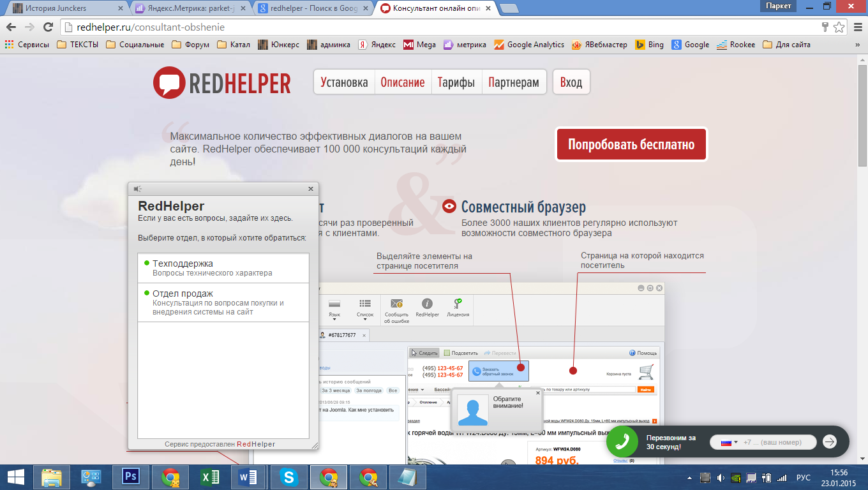Open the Mega bookmark

coord(419,45)
